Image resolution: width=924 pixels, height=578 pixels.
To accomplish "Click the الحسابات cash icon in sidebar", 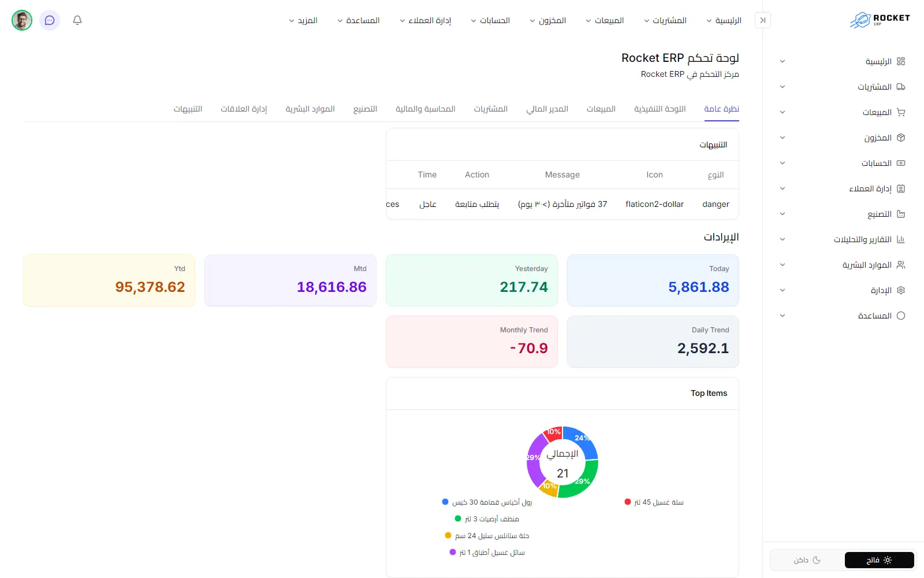I will (x=901, y=163).
